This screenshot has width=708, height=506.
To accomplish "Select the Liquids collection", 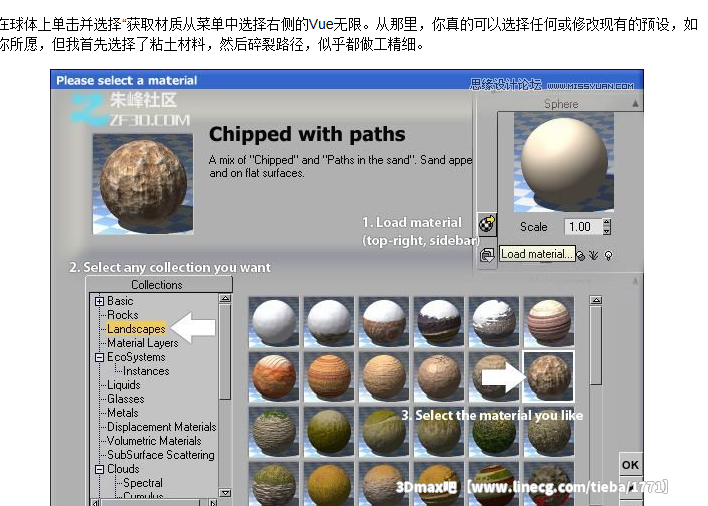I will [123, 385].
